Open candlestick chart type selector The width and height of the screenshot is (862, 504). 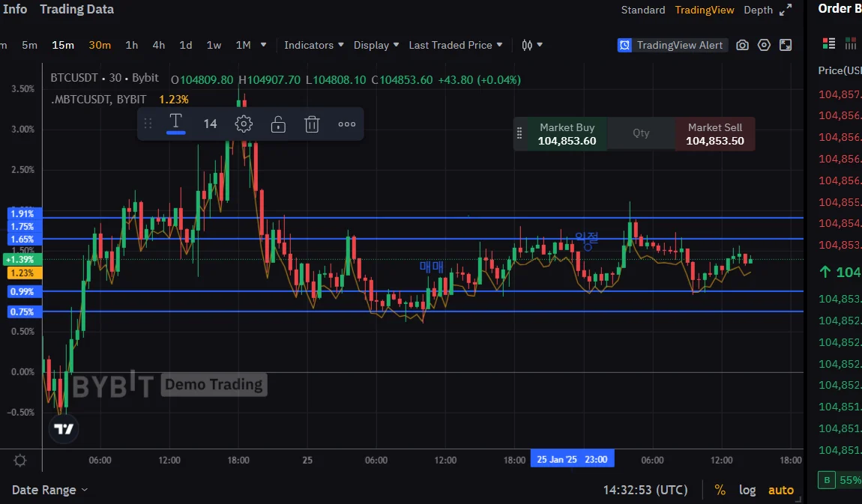[x=531, y=45]
